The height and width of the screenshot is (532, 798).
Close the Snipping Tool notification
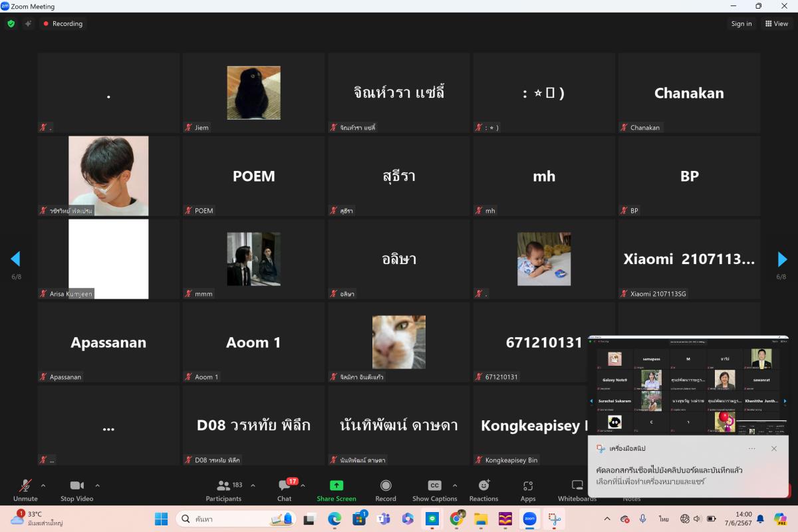[x=774, y=449]
